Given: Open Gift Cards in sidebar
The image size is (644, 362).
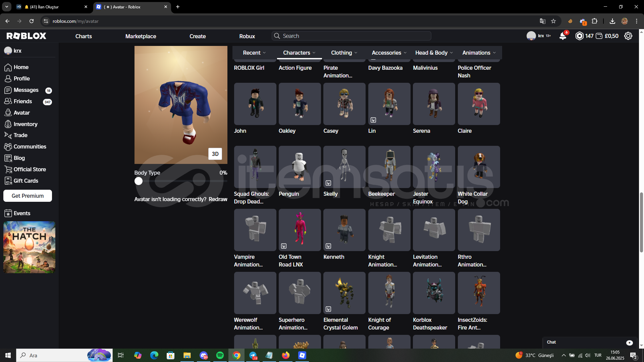Looking at the screenshot, I should (21, 181).
